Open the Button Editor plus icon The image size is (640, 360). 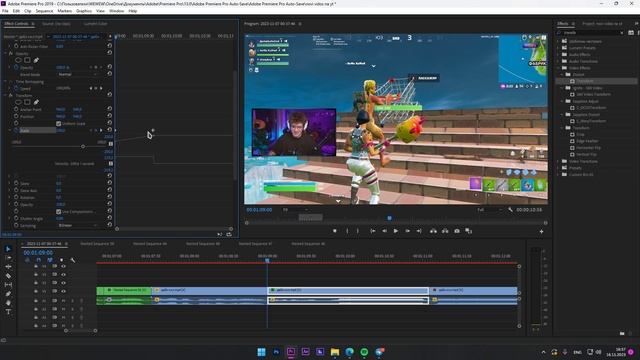[541, 231]
